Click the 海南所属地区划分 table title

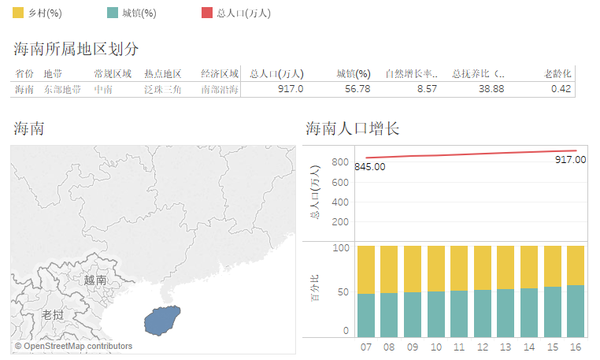tap(76, 49)
